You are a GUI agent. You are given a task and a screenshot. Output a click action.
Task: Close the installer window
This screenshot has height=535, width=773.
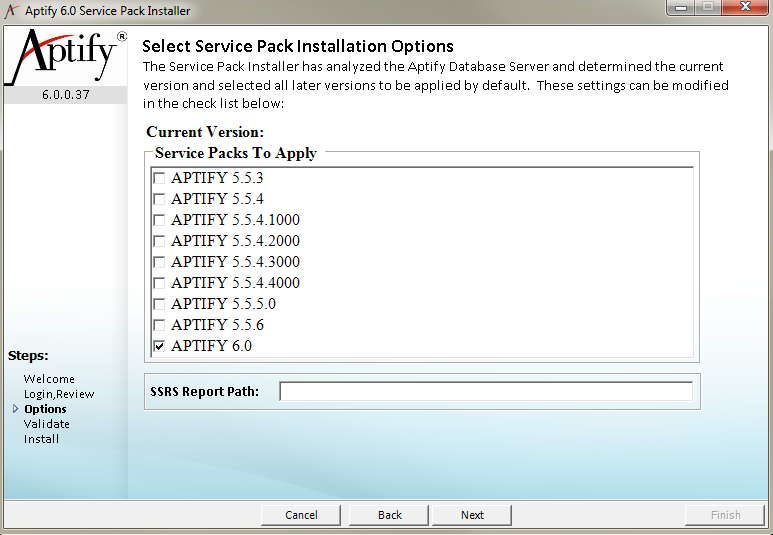pyautogui.click(x=745, y=7)
